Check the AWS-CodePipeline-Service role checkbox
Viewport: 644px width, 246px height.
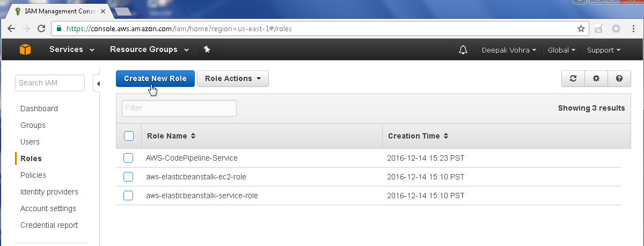128,158
